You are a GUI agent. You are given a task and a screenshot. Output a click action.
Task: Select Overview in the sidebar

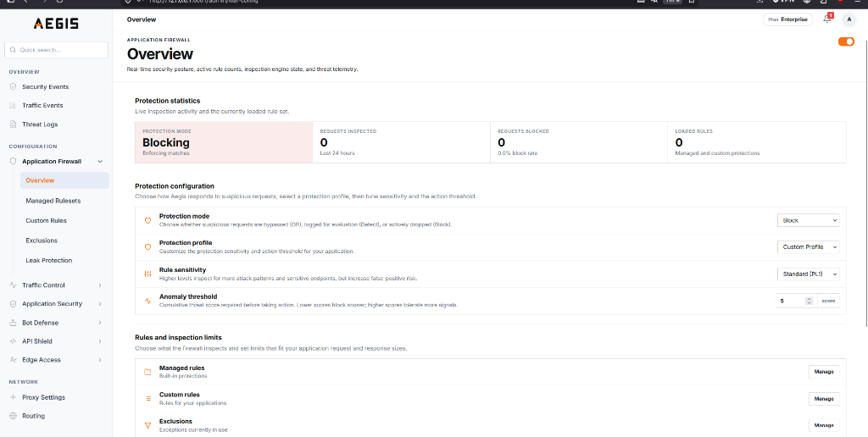point(64,180)
